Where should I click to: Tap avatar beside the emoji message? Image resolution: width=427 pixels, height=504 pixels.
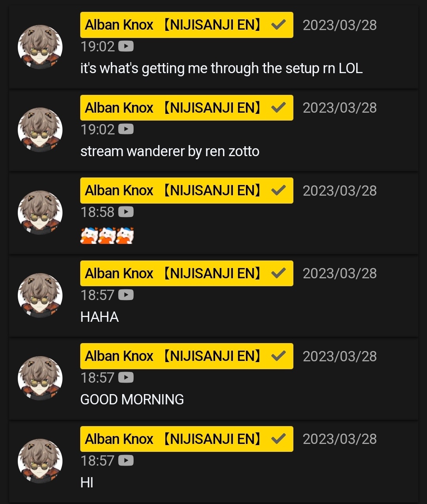(x=40, y=213)
